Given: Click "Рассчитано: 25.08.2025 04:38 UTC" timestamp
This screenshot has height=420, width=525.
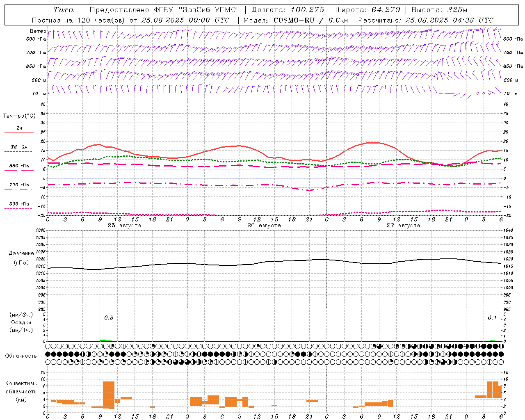Looking at the screenshot, I should coord(426,20).
